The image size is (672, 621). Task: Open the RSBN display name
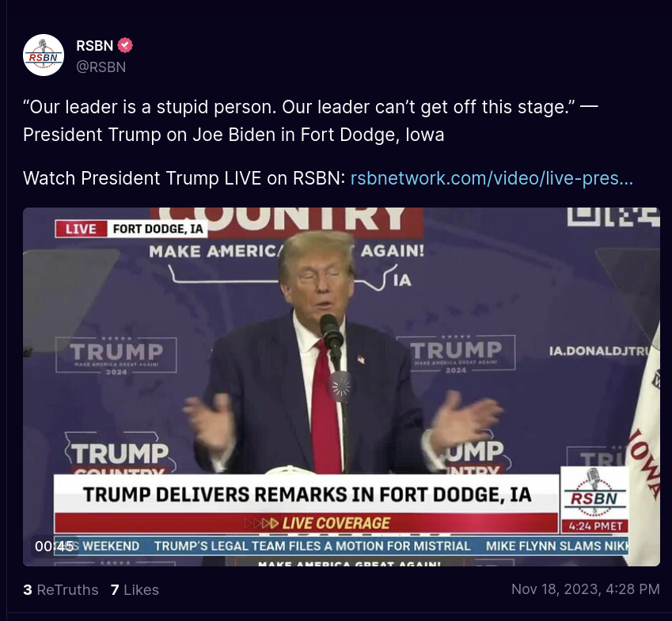coord(94,45)
